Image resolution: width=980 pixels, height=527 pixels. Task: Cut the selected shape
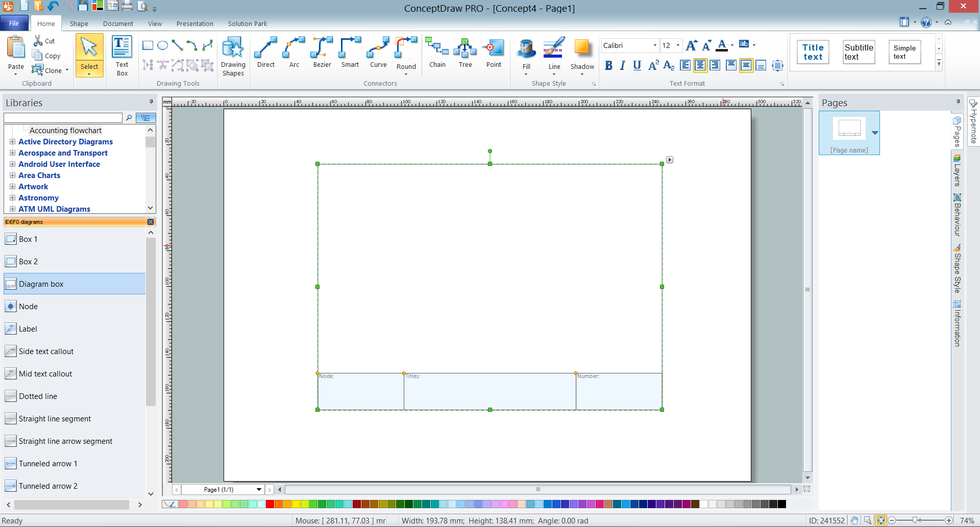44,41
